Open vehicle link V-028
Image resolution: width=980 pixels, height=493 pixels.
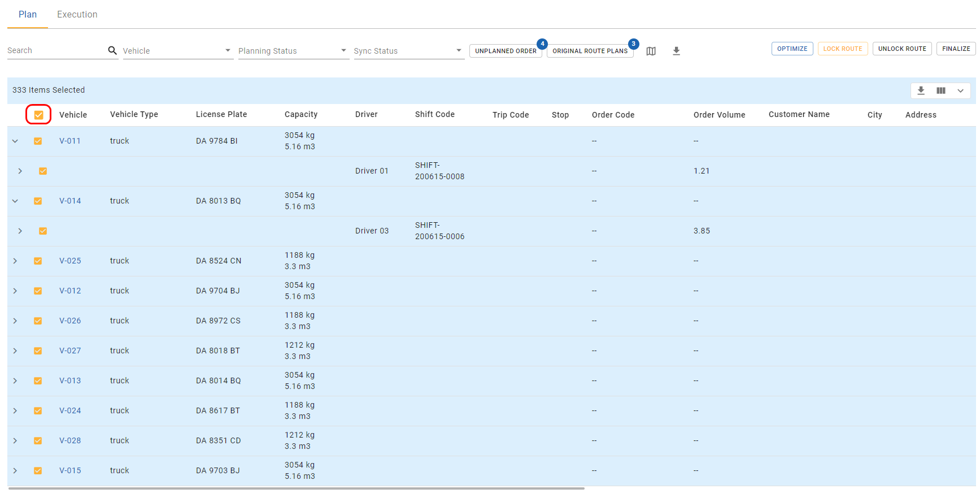[x=70, y=440]
